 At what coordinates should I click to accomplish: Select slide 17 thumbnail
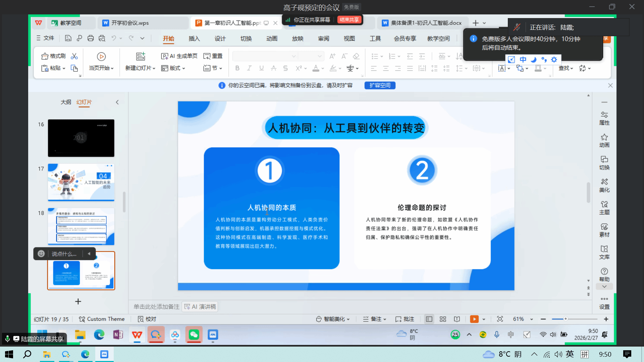coord(81,182)
